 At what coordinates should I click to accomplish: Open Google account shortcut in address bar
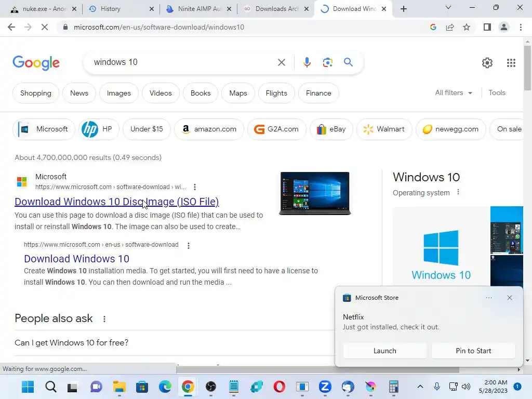(433, 27)
